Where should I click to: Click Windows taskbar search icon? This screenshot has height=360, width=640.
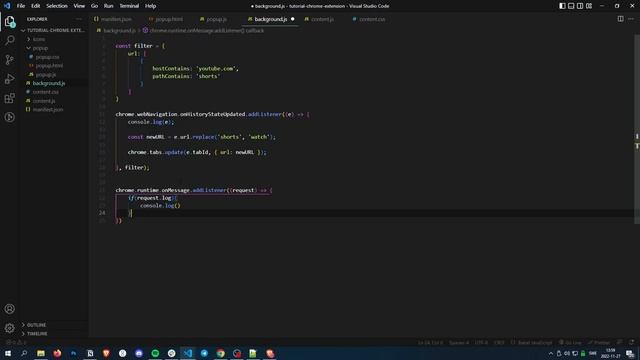(x=24, y=353)
